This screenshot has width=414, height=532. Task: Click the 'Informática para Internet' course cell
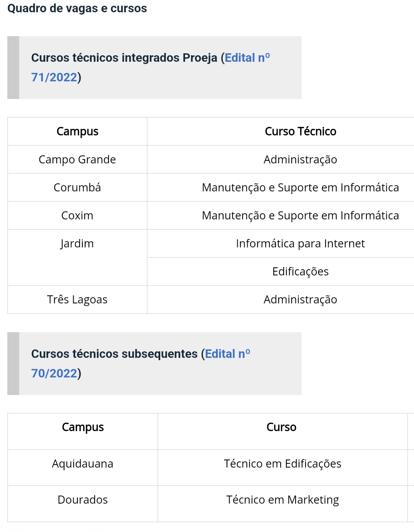coord(300,244)
